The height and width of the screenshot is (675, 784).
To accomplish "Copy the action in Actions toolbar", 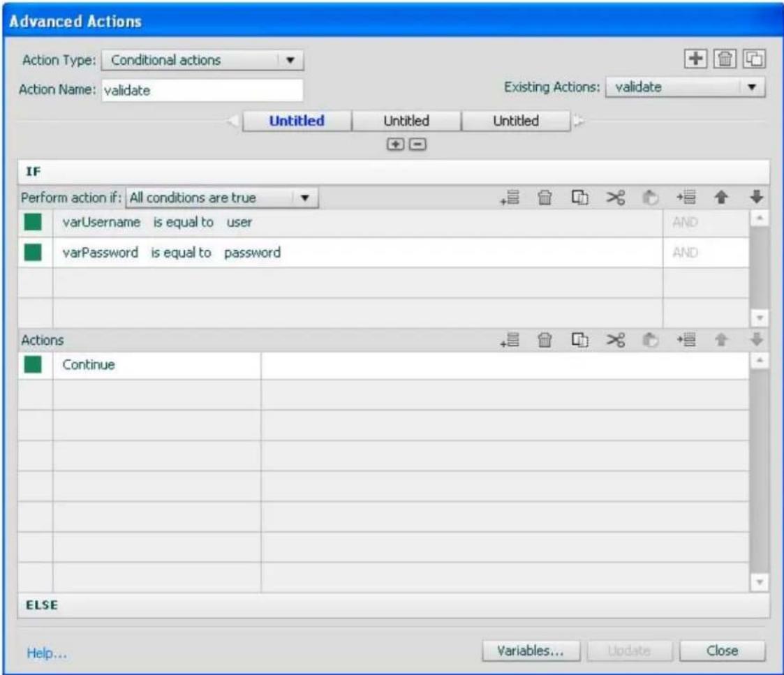I will [580, 340].
